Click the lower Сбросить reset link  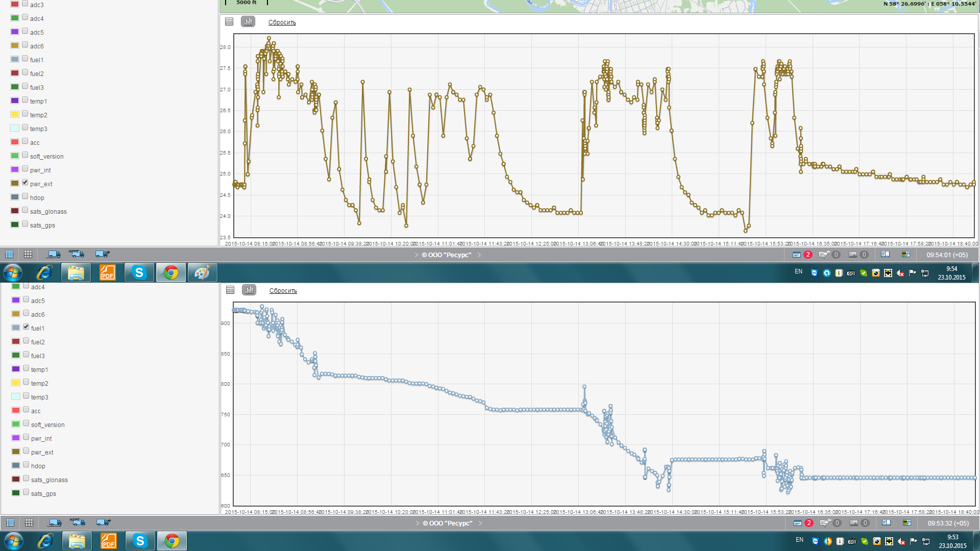[x=283, y=291]
